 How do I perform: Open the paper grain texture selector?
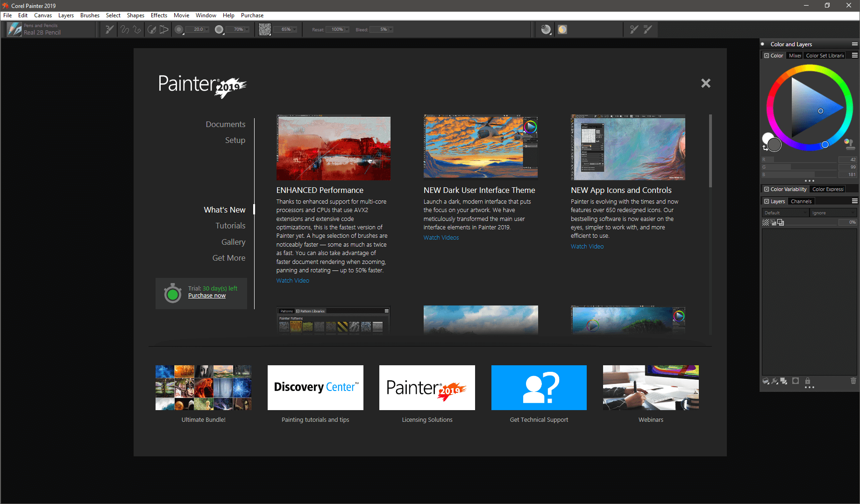[x=265, y=29]
